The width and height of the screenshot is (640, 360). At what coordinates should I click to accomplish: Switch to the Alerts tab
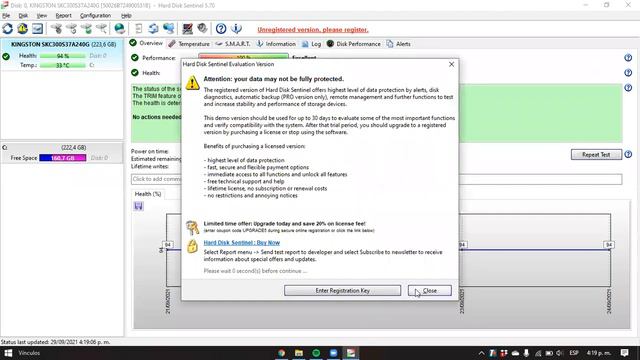pyautogui.click(x=398, y=44)
